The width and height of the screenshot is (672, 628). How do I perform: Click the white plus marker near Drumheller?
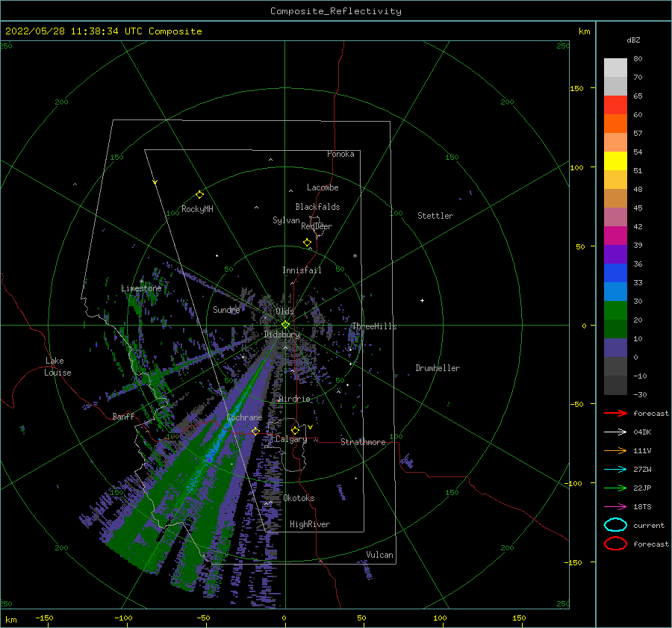pyautogui.click(x=422, y=300)
